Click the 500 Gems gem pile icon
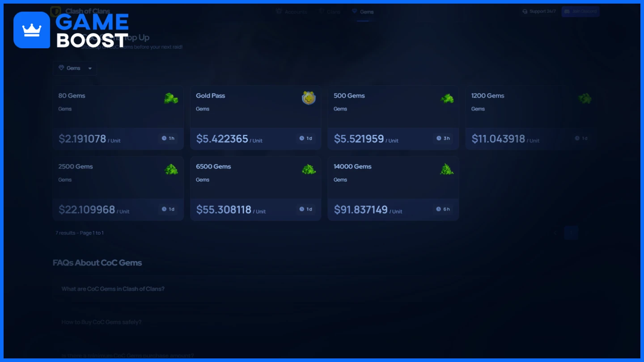This screenshot has width=644, height=362. [x=447, y=98]
